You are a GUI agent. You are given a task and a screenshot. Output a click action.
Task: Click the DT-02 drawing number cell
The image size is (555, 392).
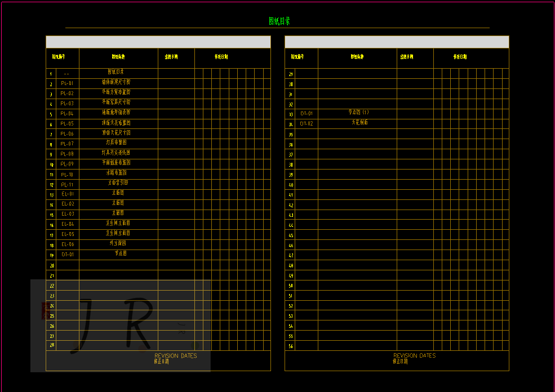click(307, 124)
